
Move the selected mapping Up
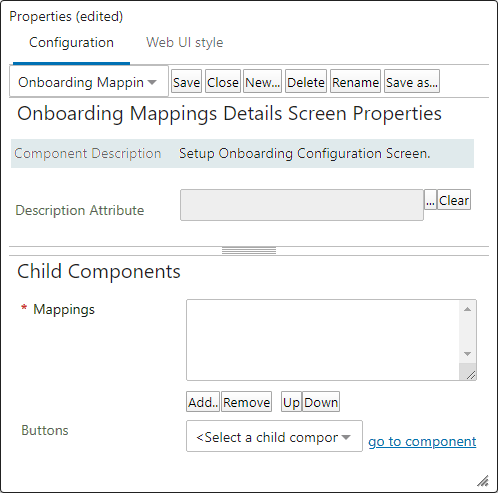click(291, 402)
